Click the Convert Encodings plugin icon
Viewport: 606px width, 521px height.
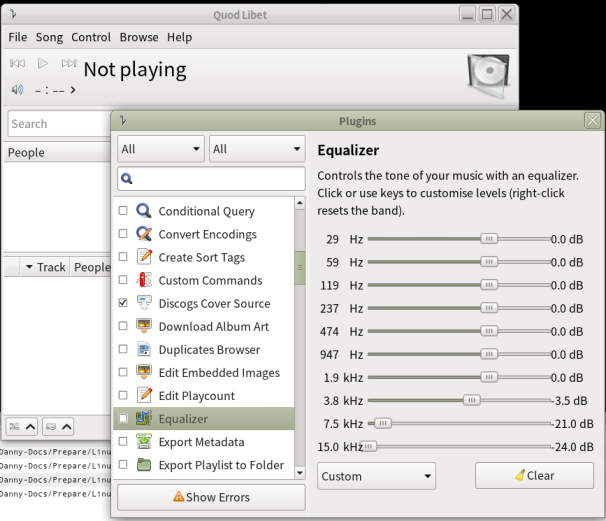click(x=144, y=234)
